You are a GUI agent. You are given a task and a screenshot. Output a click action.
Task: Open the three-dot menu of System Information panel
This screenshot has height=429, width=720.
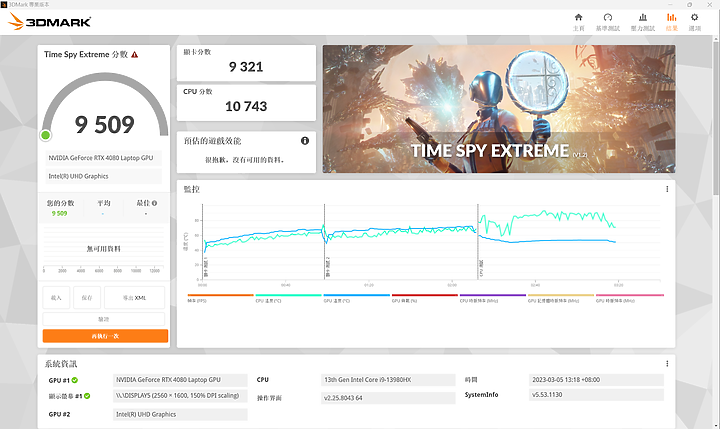(x=667, y=364)
